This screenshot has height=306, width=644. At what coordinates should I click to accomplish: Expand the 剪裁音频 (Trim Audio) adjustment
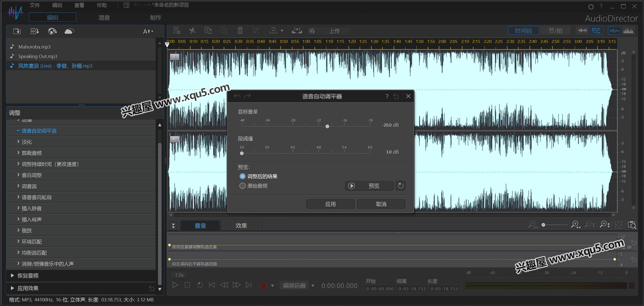coord(18,153)
